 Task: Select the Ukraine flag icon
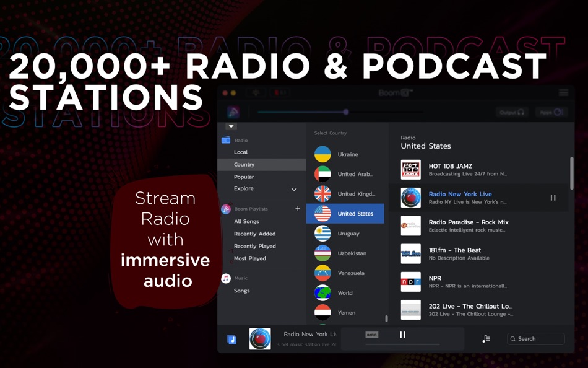(322, 154)
